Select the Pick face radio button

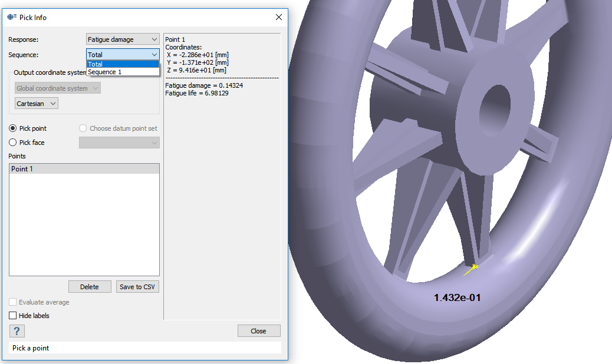(13, 143)
